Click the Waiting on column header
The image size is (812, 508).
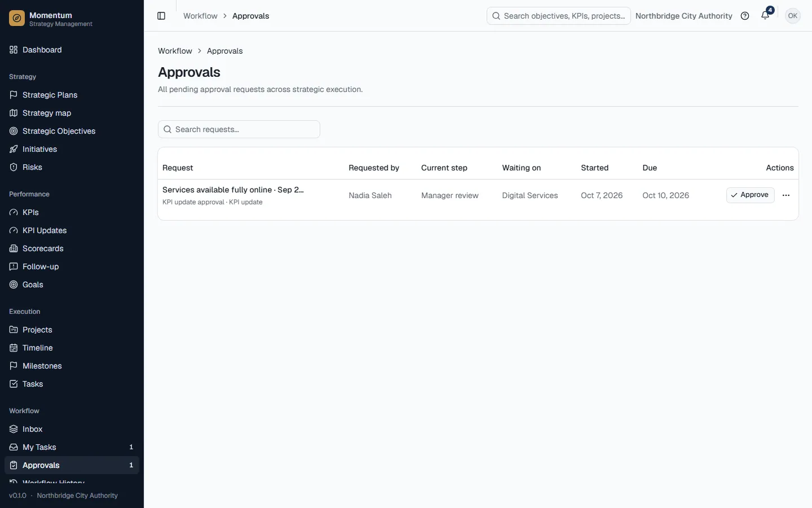pyautogui.click(x=521, y=168)
